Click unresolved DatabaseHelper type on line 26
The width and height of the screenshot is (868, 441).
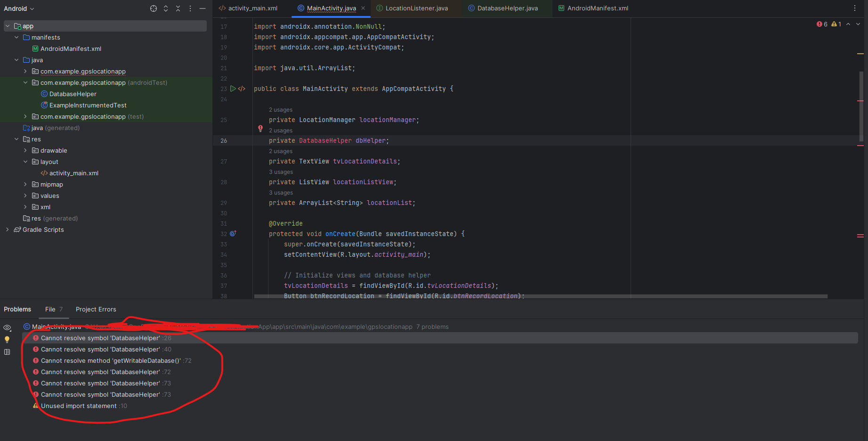click(325, 141)
